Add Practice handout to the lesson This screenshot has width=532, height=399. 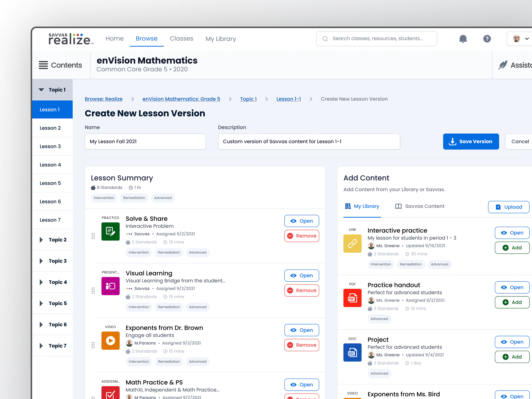512,302
